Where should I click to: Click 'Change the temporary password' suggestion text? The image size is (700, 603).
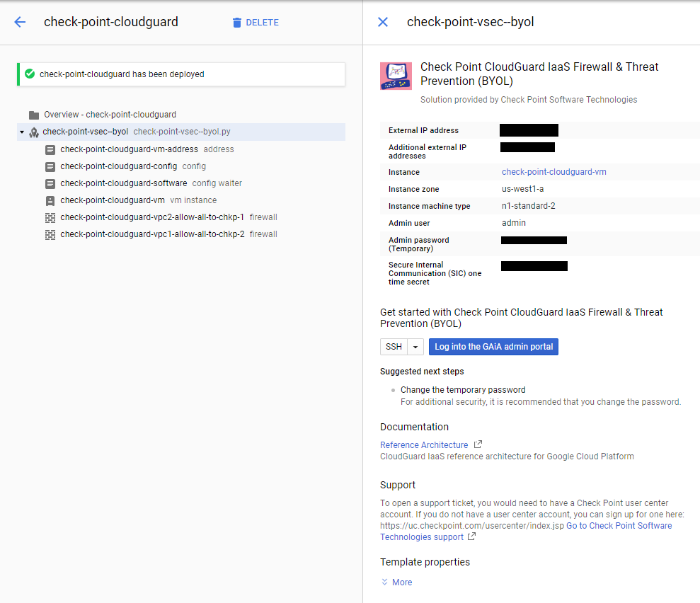click(462, 390)
